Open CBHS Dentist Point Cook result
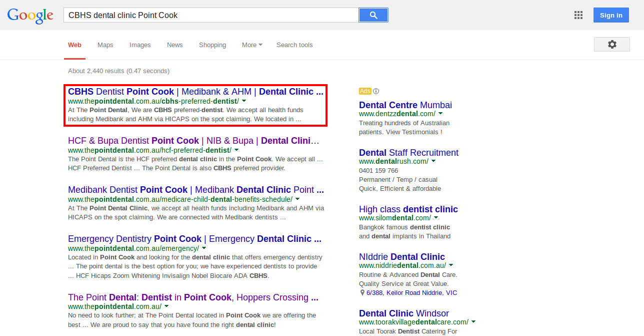Screen dimensions: 644x336 [195, 92]
